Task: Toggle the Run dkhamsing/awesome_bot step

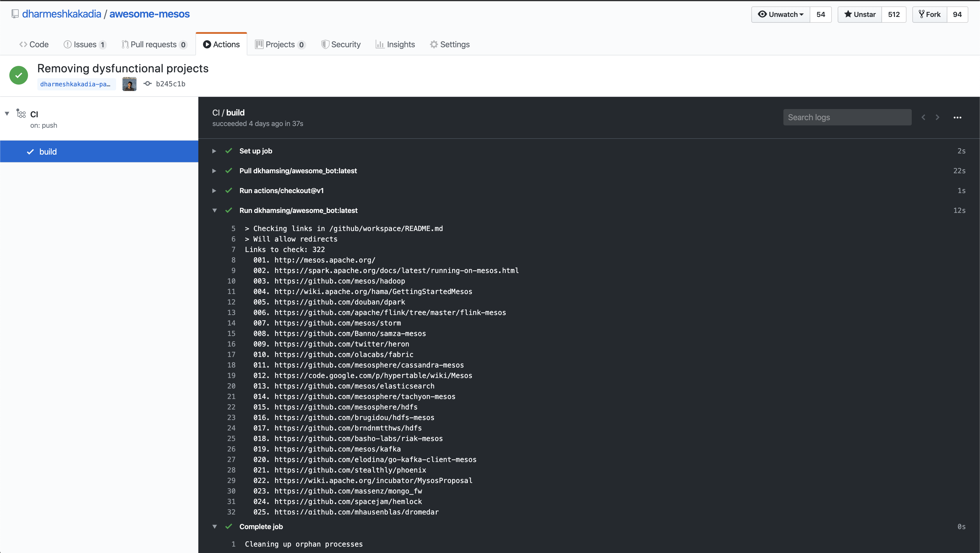Action: tap(214, 211)
